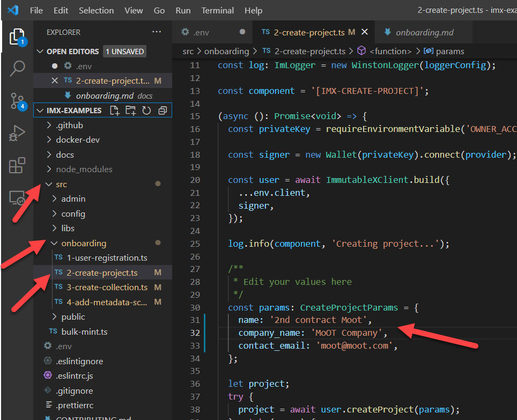Viewport: 517px width, 420px height.
Task: Click src in the breadcrumb path
Action: pyautogui.click(x=188, y=51)
